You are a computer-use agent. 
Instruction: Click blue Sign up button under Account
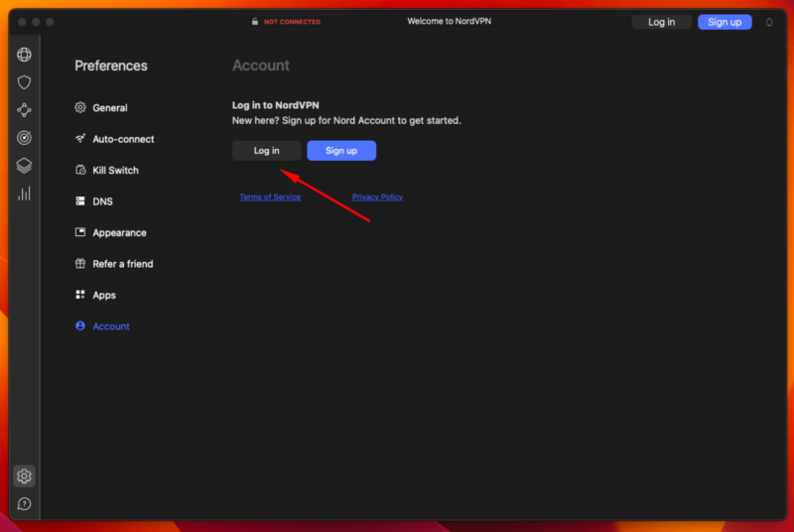tap(341, 150)
